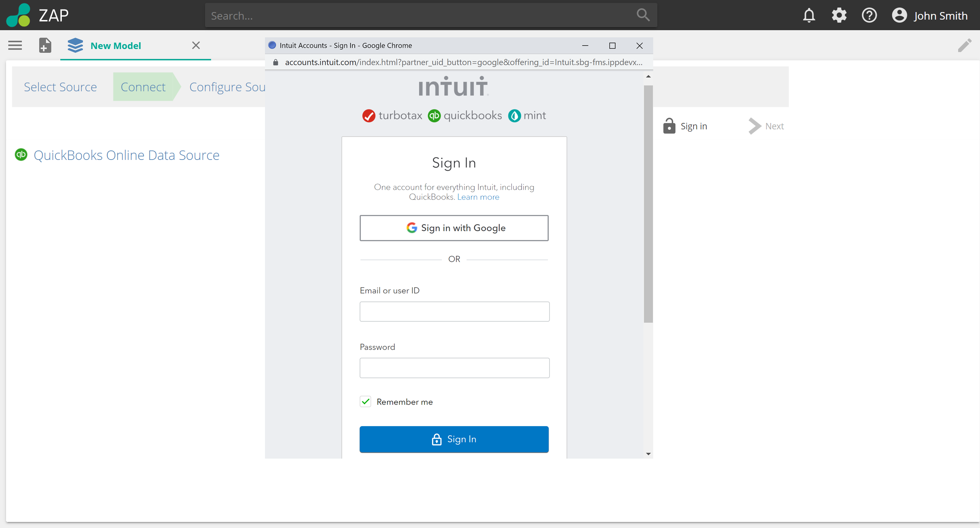The height and width of the screenshot is (528, 980).
Task: Click the Next label in ZAP
Action: point(774,126)
